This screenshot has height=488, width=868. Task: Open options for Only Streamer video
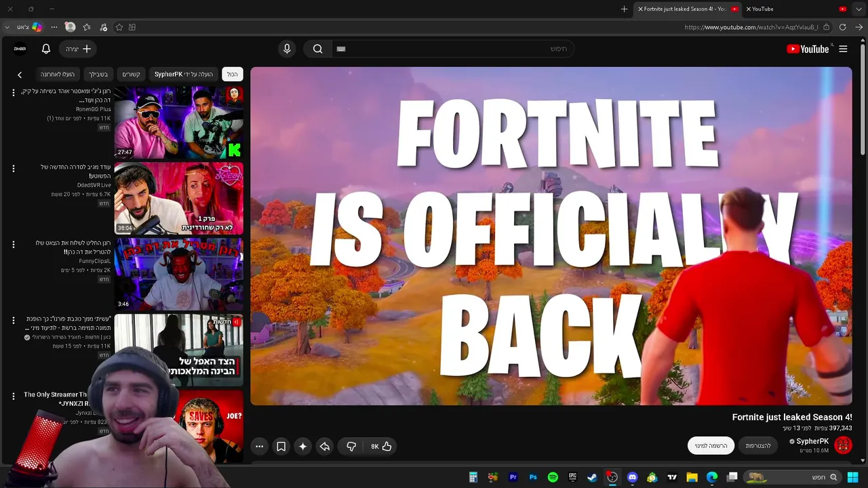13,396
